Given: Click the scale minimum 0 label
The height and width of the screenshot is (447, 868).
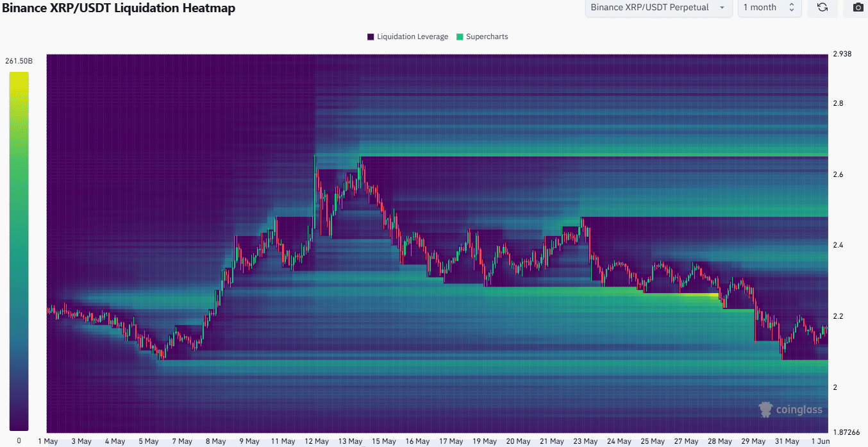Looking at the screenshot, I should point(19,441).
